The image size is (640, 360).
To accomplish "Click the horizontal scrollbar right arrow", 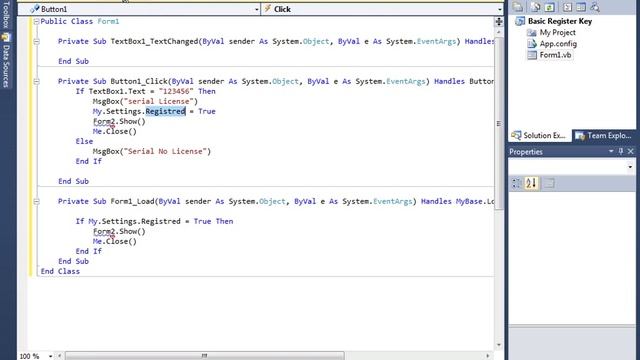I will tap(488, 356).
